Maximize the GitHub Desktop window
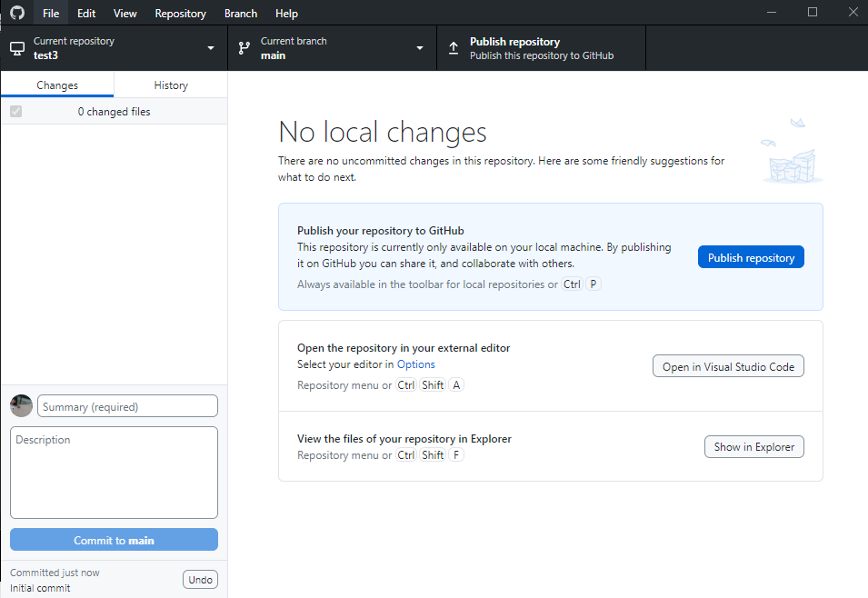The image size is (868, 598). (x=812, y=12)
